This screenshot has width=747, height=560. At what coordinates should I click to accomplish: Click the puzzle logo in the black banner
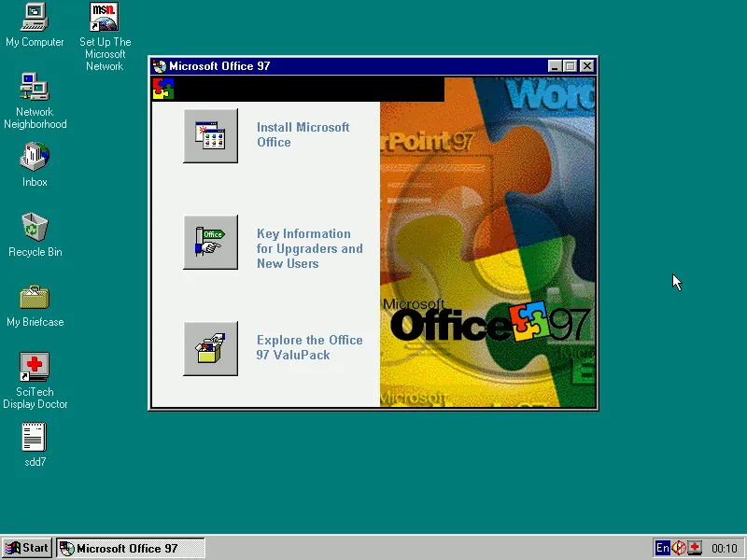point(163,89)
